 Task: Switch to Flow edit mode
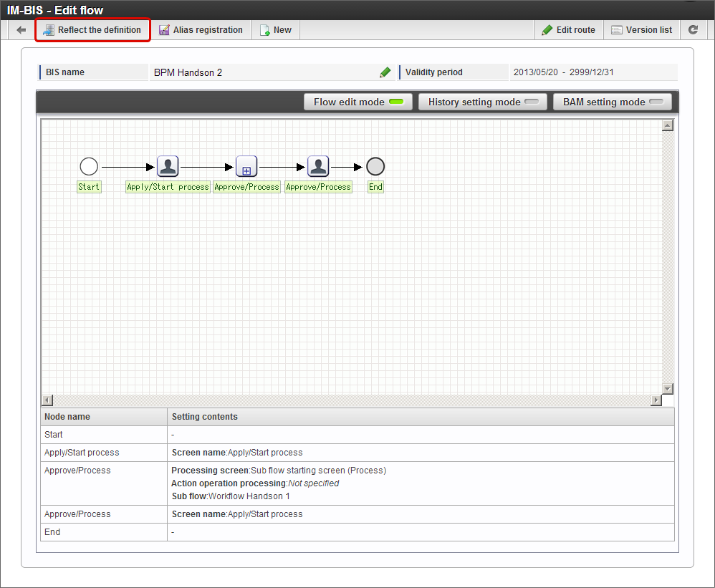tap(358, 102)
